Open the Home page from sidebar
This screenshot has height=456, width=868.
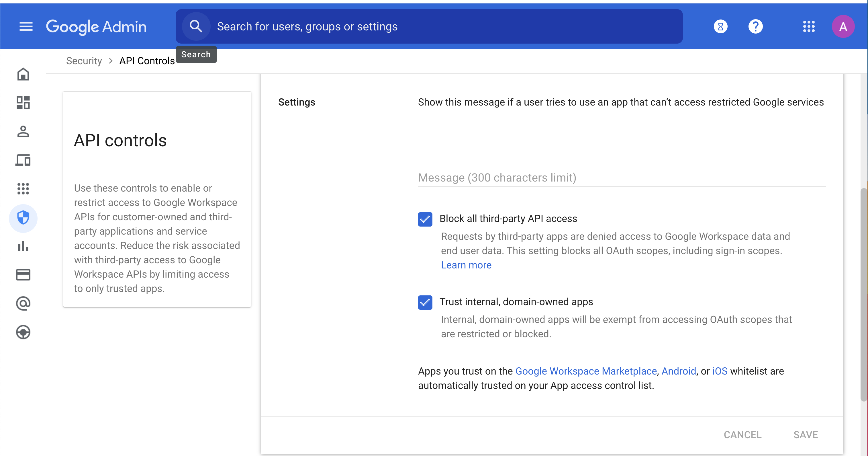tap(23, 74)
